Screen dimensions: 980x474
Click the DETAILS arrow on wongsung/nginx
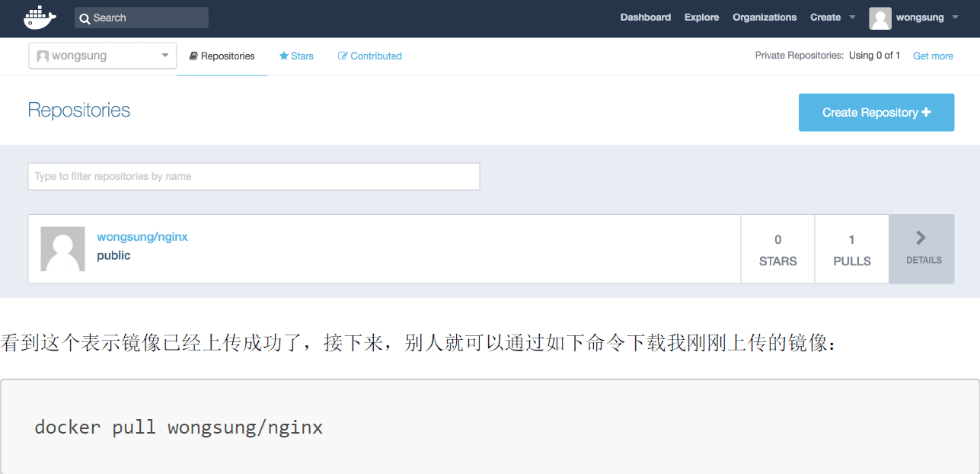click(921, 248)
